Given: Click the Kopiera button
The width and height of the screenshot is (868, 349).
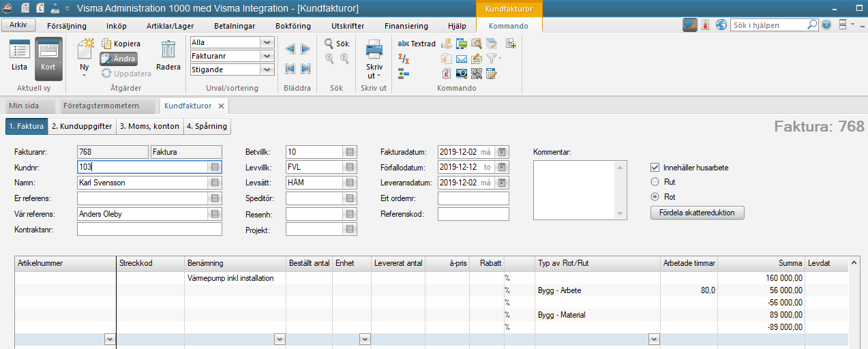Looking at the screenshot, I should click(121, 44).
